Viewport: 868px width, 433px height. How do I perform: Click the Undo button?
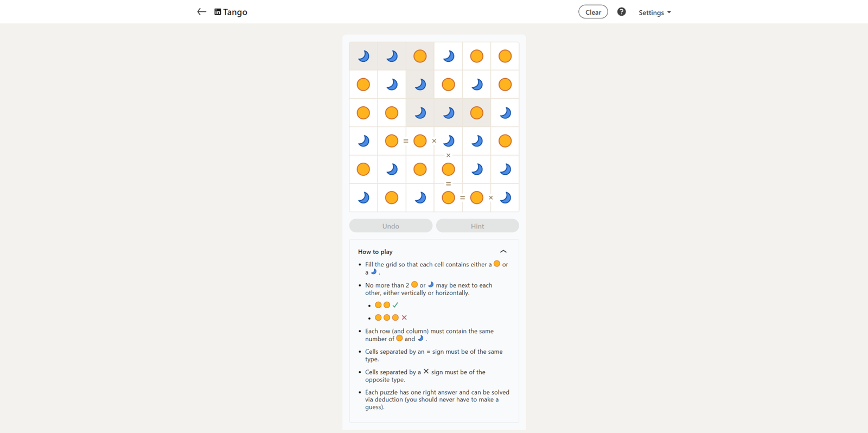pos(391,226)
